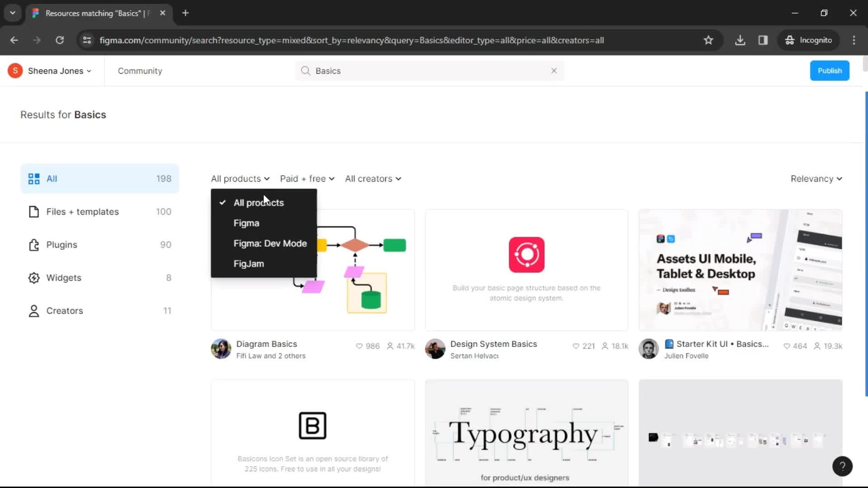Open the Julien Fovelle author link
868x488 pixels.
coord(686,356)
